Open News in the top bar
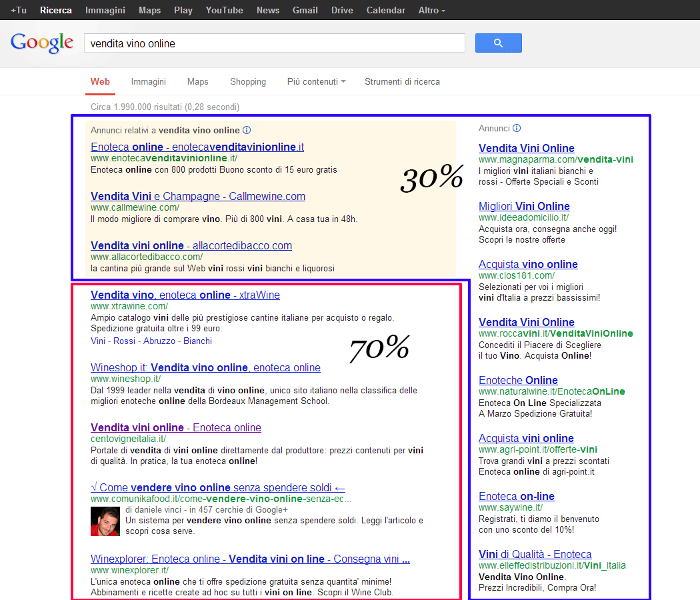 point(268,10)
